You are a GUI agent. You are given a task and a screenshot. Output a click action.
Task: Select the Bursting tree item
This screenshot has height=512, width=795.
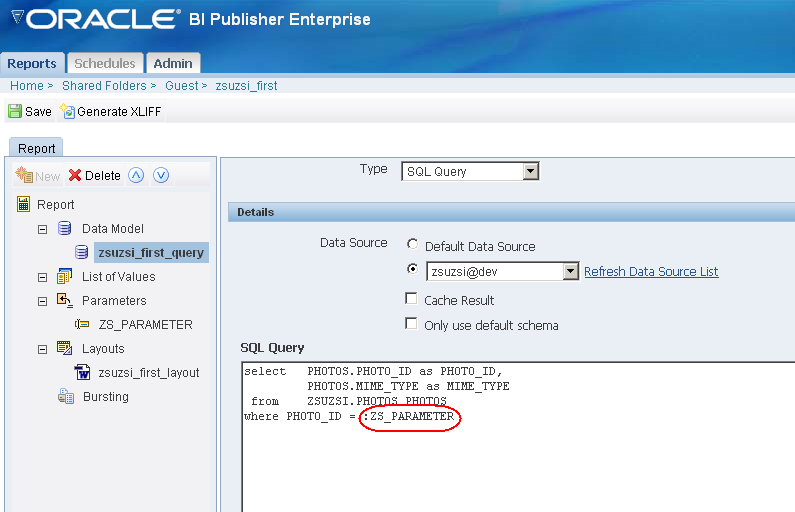(106, 396)
